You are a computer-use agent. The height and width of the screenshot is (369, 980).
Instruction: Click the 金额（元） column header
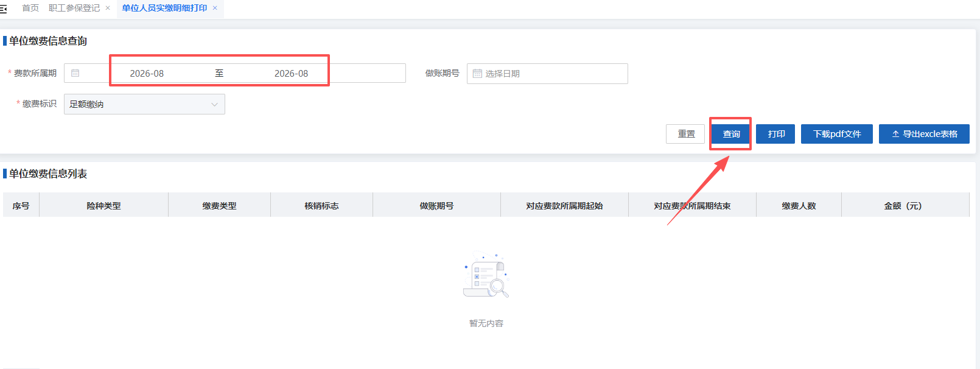point(904,206)
